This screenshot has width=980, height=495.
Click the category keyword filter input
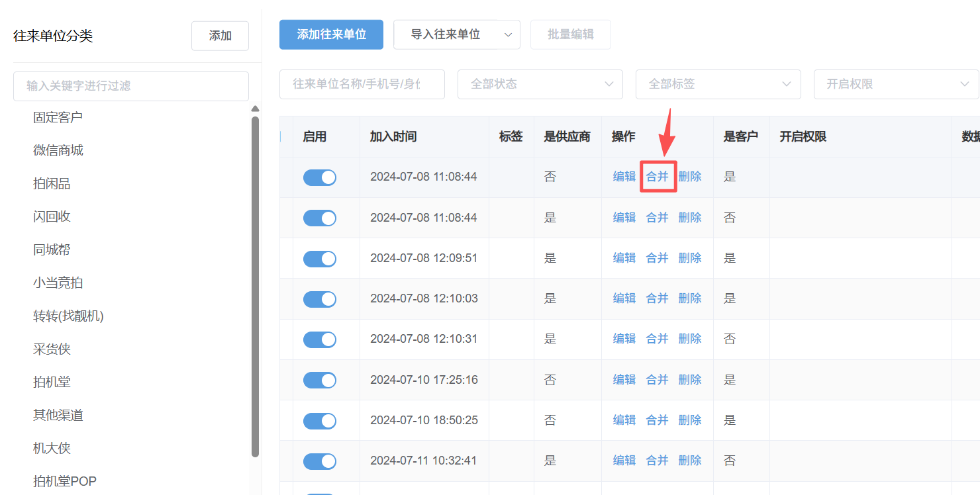point(131,86)
